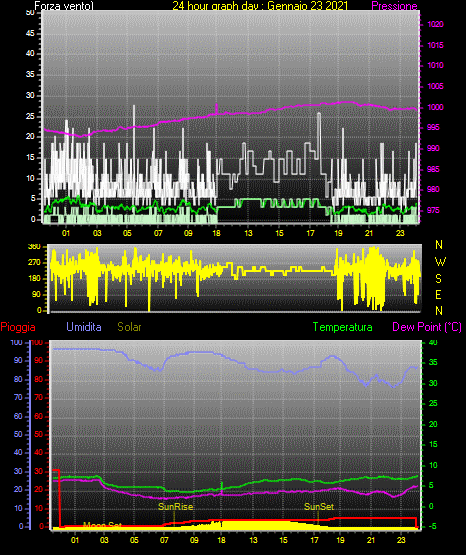Click the title '24 hour graph day : Gennaio 23 2021'
The height and width of the screenshot is (555, 466).
click(x=260, y=6)
